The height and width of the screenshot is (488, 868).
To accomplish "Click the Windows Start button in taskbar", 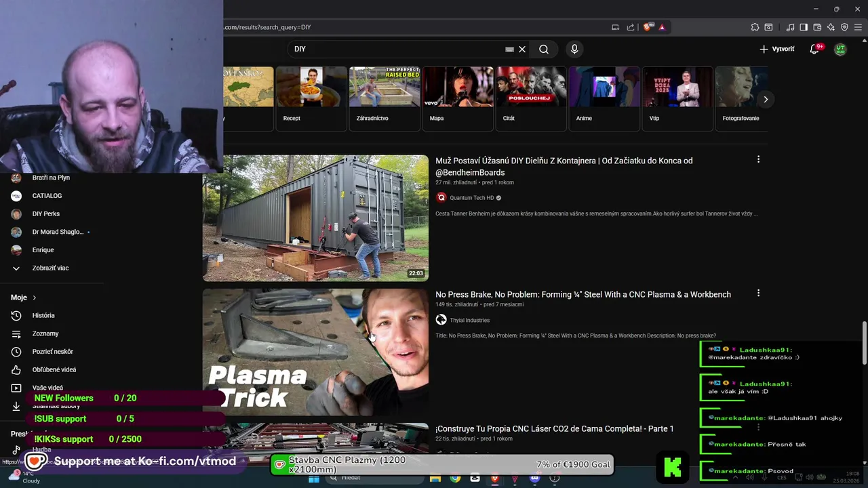I will pos(313,479).
